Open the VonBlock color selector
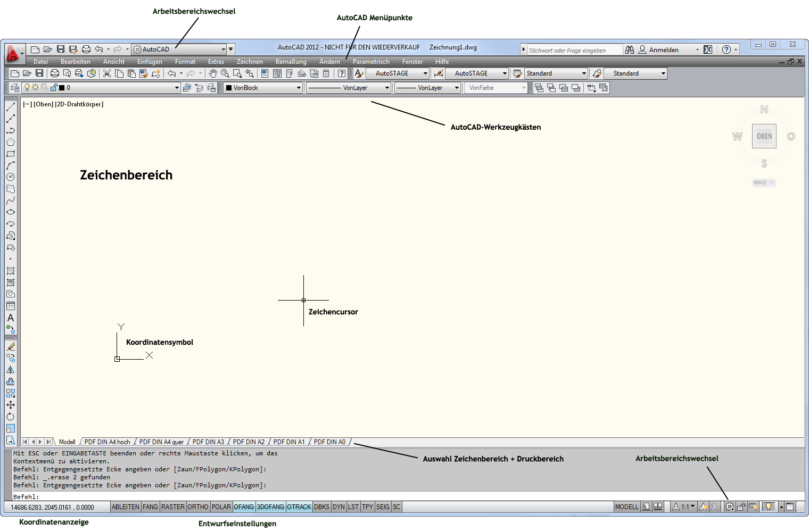809x532 pixels. (299, 88)
